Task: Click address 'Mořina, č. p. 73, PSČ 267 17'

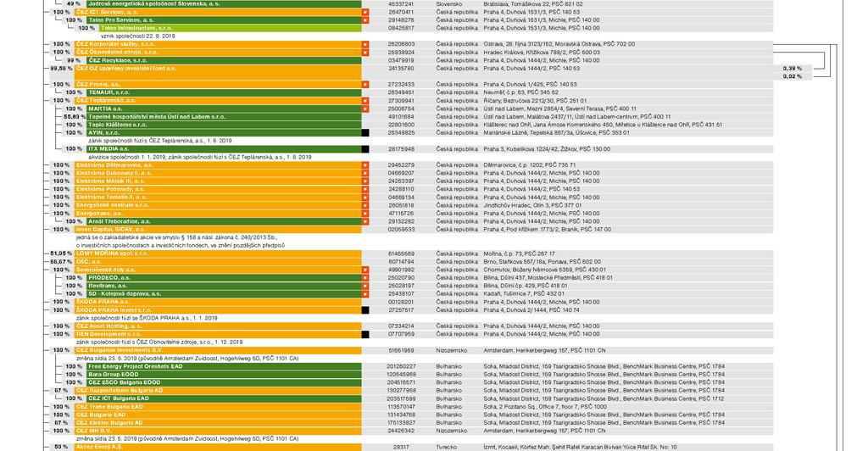Action: [519, 253]
